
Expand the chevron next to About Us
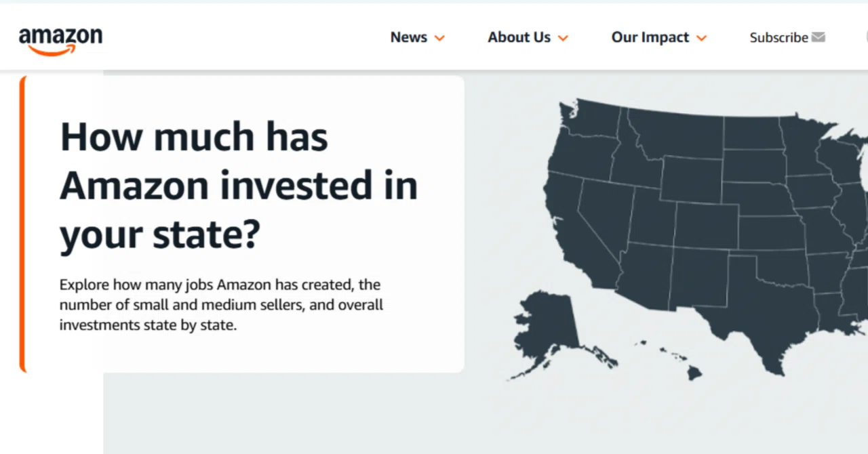pos(563,38)
